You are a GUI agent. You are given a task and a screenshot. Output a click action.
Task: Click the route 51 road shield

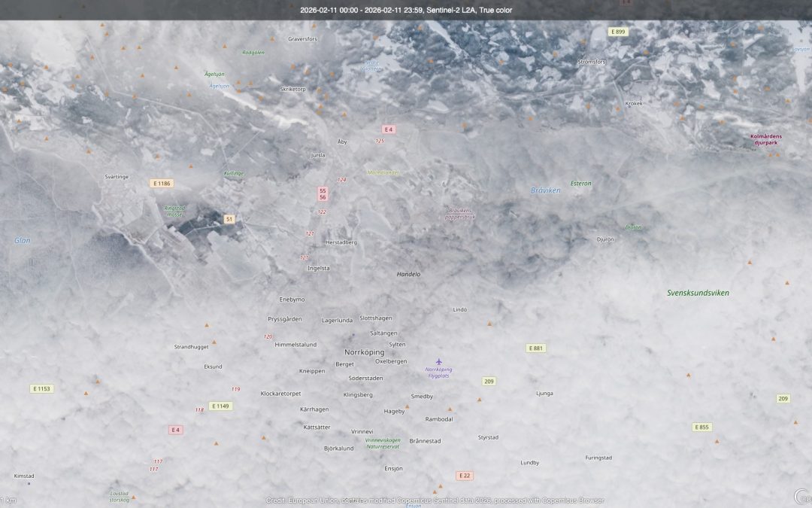coord(229,219)
